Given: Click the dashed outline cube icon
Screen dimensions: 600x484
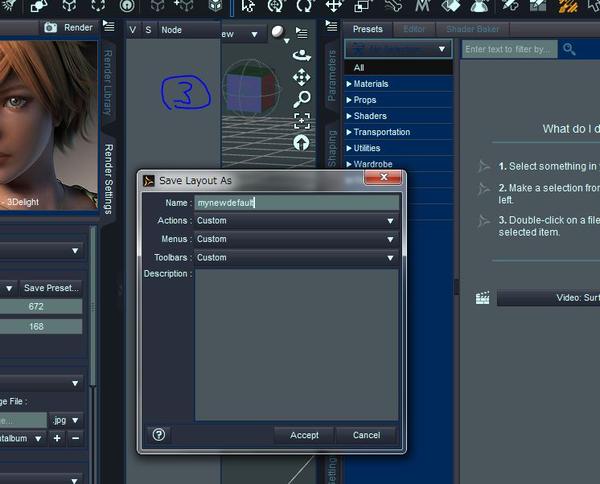Looking at the screenshot, I should pos(98,6).
